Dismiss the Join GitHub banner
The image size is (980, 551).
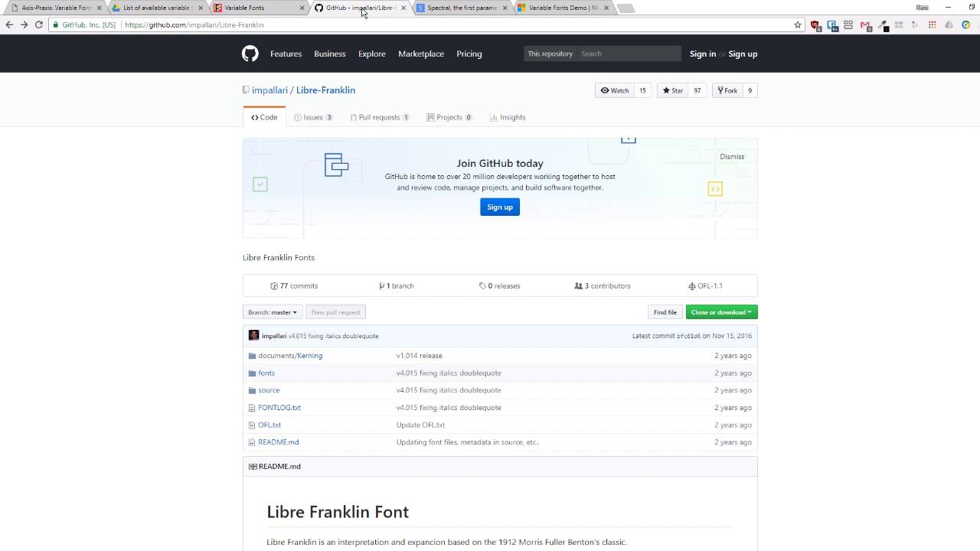(732, 156)
